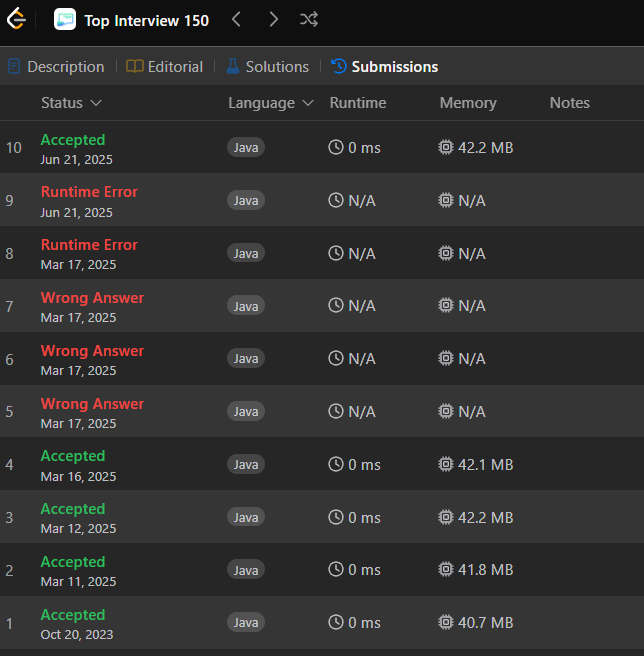Image resolution: width=644 pixels, height=656 pixels.
Task: Click memory chip icon in row 3
Action: [x=446, y=517]
